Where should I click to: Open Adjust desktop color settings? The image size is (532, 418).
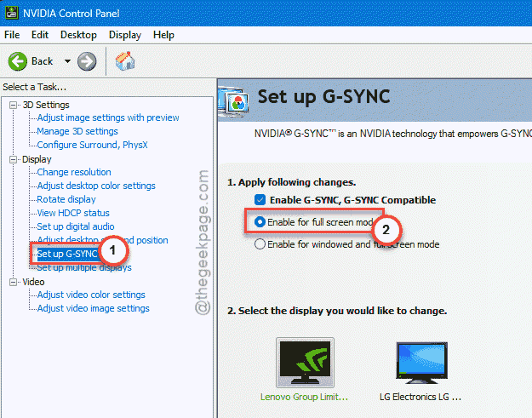96,186
